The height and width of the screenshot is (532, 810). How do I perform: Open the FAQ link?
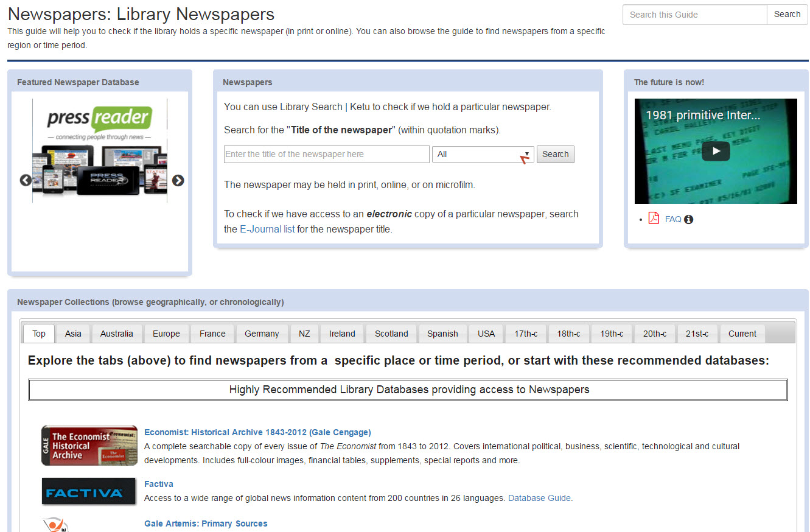point(673,219)
